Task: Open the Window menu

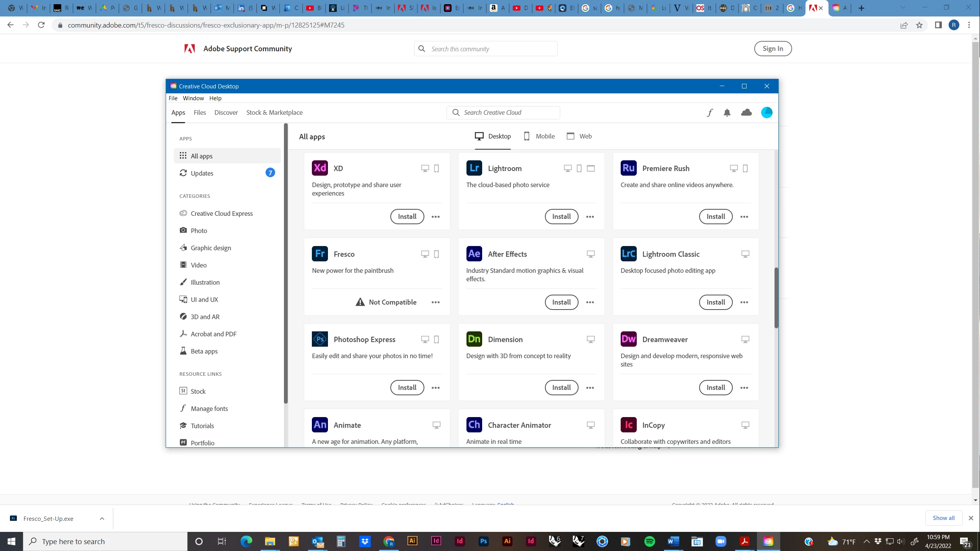Action: [193, 98]
